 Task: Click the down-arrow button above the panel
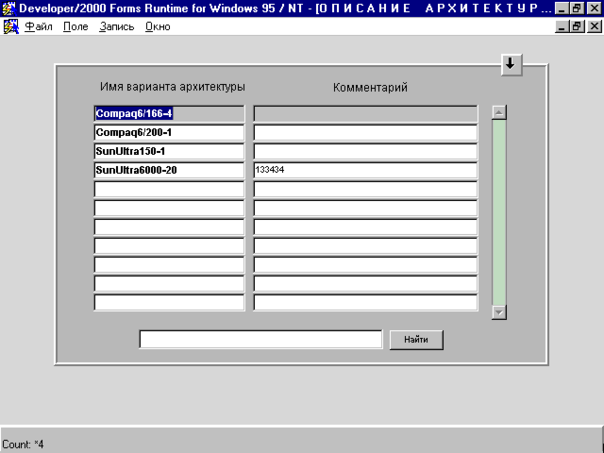click(511, 64)
